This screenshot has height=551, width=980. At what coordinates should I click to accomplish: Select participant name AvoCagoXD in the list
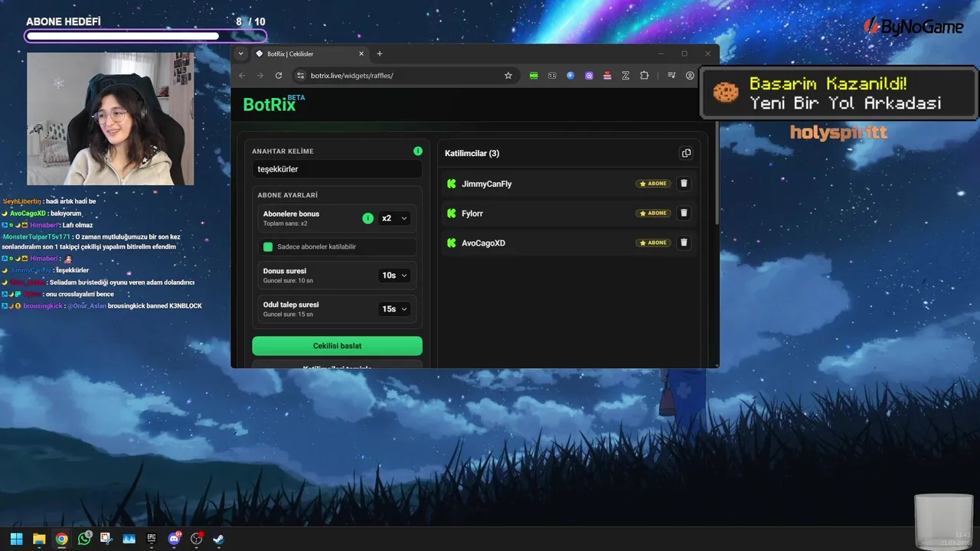tap(484, 243)
